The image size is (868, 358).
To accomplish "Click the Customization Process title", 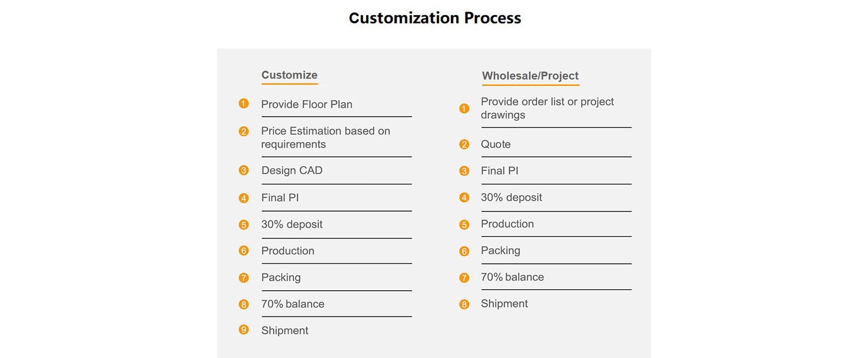I will tap(435, 18).
